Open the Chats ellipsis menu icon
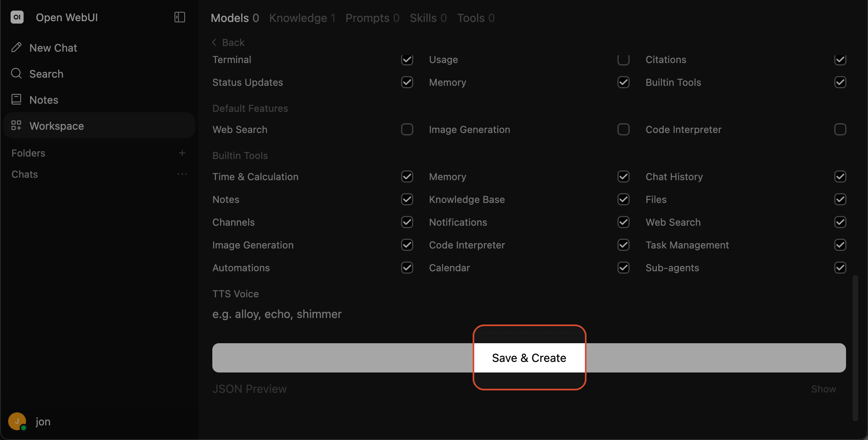The height and width of the screenshot is (440, 868). click(182, 174)
